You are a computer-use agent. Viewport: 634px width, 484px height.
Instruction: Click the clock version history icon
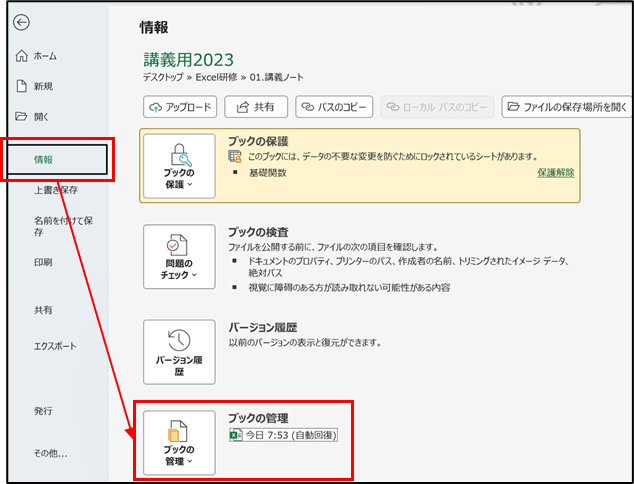click(x=179, y=340)
